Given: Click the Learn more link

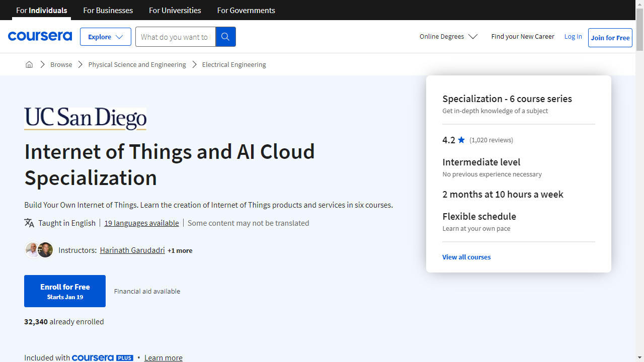Looking at the screenshot, I should coord(164,358).
